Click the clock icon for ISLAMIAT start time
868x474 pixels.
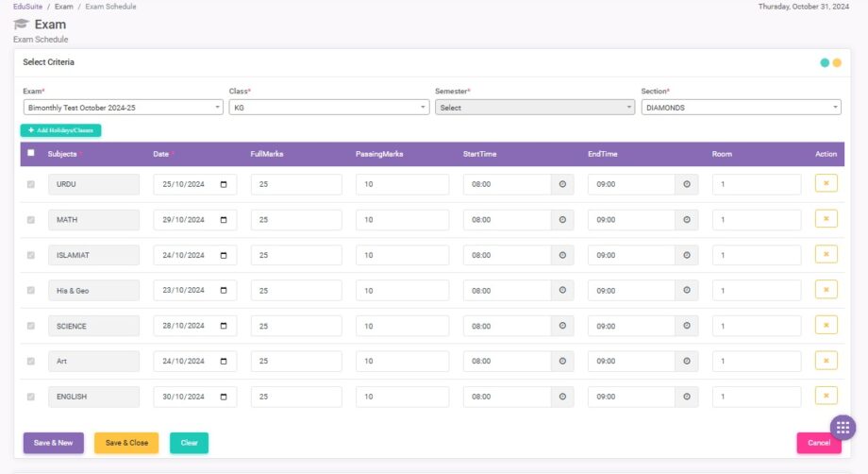pos(562,255)
